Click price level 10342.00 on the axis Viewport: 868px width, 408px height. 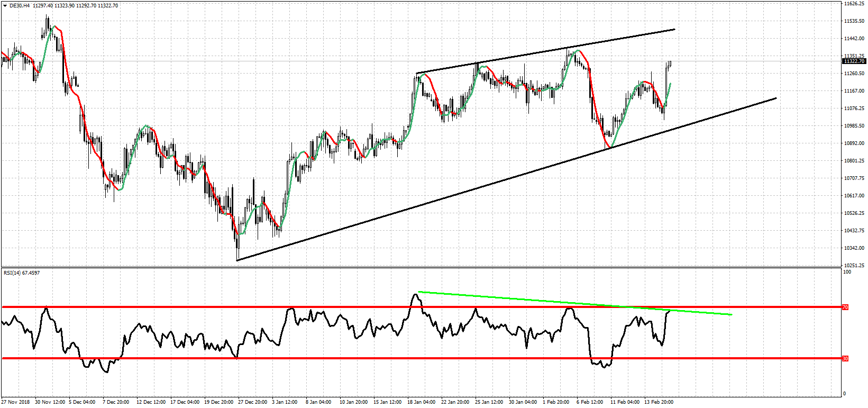[854, 248]
